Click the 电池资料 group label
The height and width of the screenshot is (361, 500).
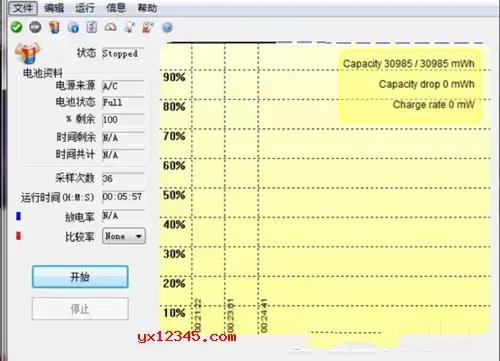click(43, 73)
